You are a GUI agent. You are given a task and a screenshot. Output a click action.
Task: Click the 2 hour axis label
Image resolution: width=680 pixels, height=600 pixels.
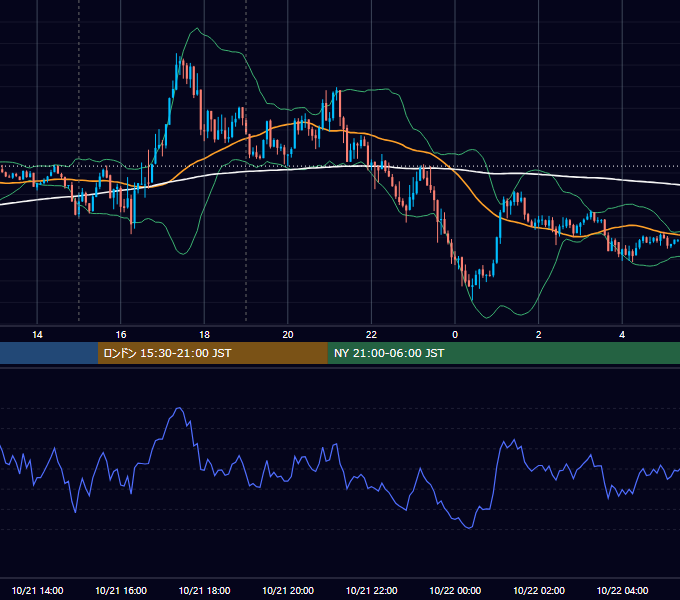click(539, 335)
